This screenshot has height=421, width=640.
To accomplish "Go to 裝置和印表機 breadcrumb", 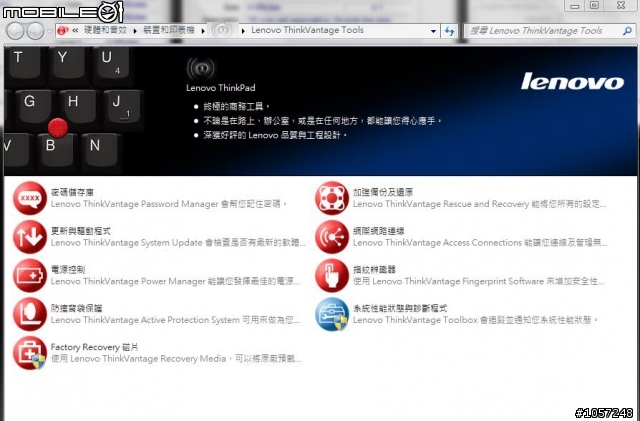I will click(x=169, y=30).
